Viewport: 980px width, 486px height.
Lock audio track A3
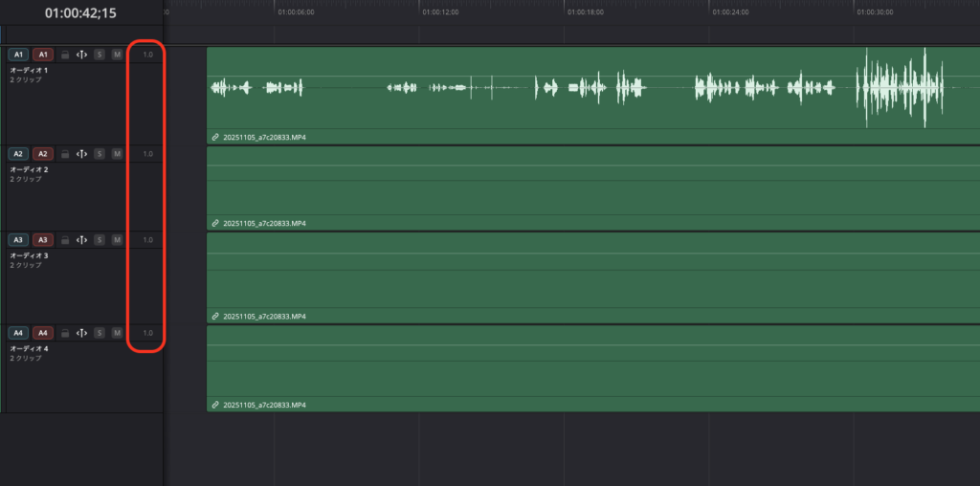coord(65,240)
